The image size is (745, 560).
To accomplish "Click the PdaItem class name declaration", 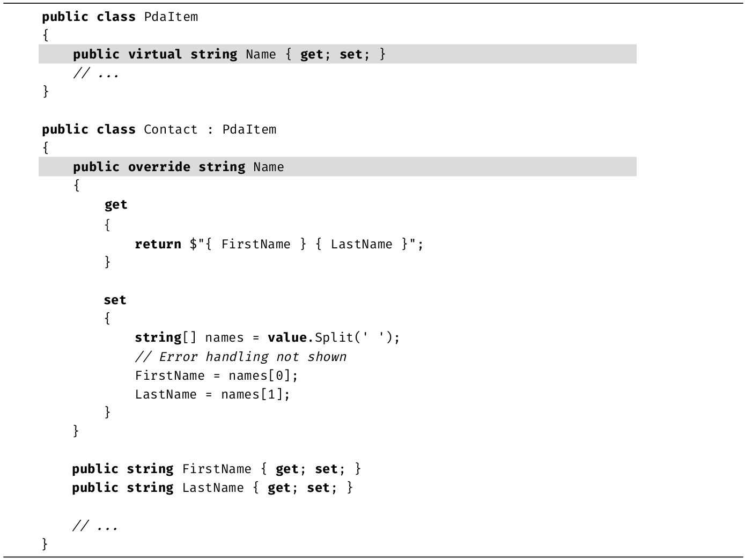I will point(171,17).
